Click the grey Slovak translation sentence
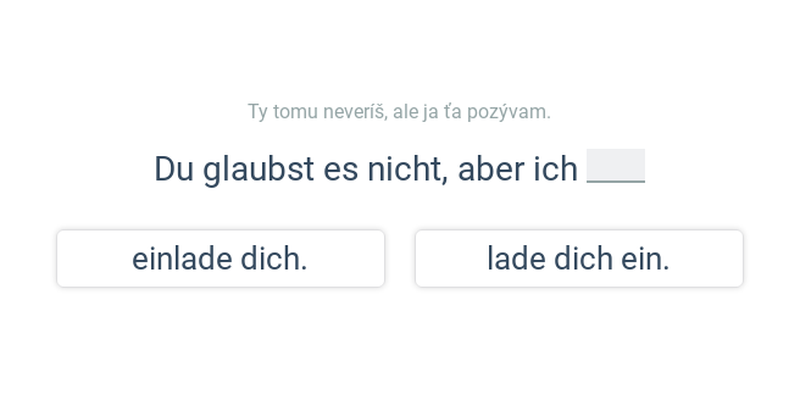Viewport: 800px width, 400px height. pyautogui.click(x=399, y=112)
